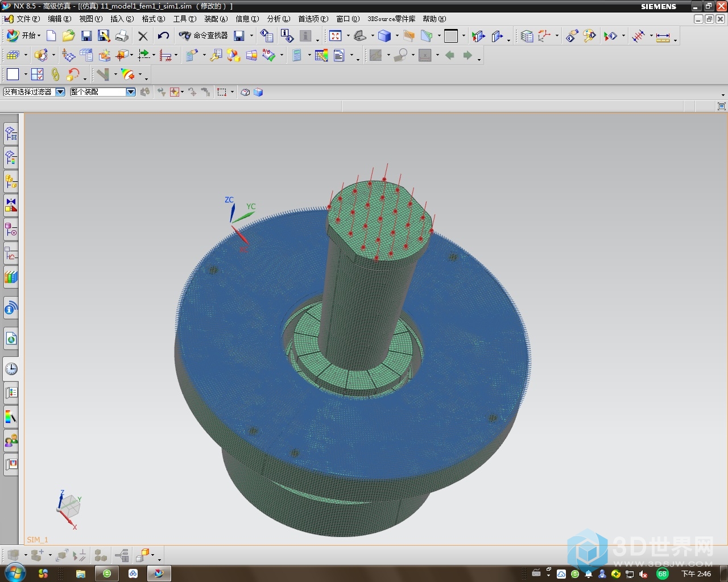Click the Open folder icon
The image size is (728, 582).
(69, 36)
